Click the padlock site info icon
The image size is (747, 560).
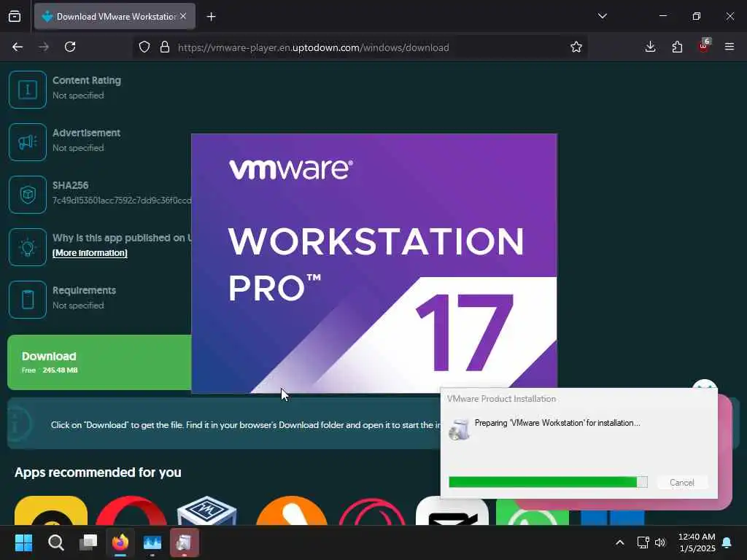pyautogui.click(x=165, y=47)
